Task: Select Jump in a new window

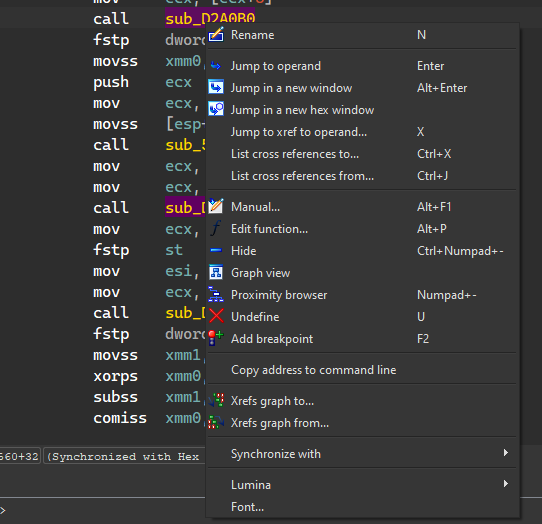Action: [362, 88]
